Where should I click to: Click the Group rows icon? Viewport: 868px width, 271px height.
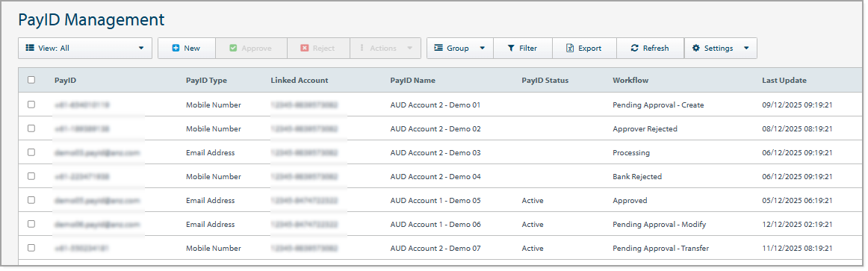[x=438, y=48]
